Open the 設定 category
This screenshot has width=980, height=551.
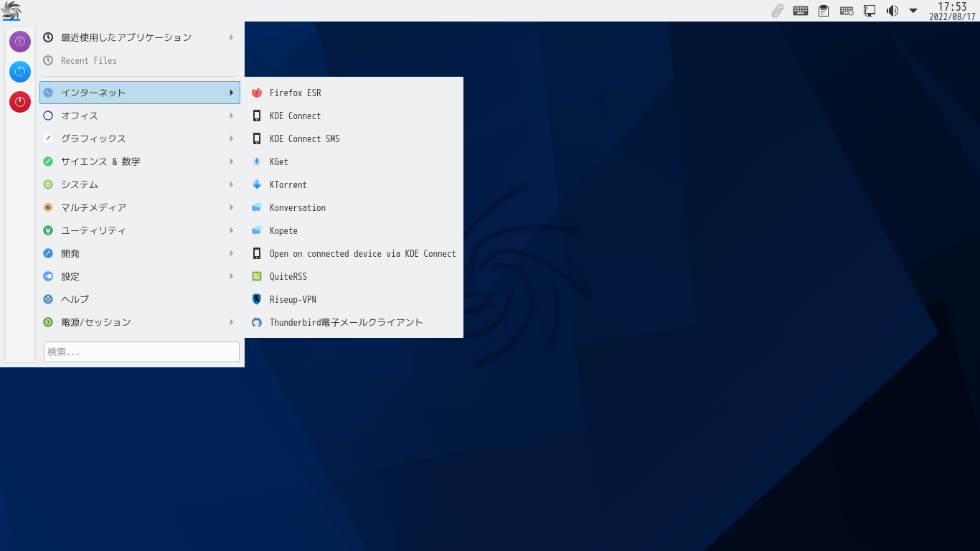pos(140,276)
